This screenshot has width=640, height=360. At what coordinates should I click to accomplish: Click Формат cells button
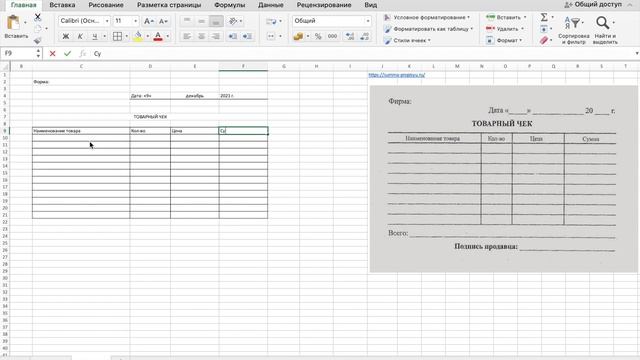pos(504,40)
